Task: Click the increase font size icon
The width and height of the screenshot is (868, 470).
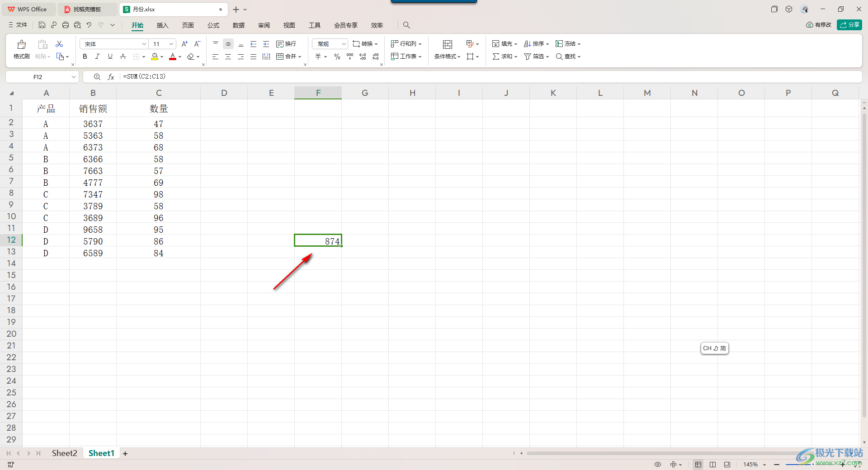Action: pos(184,44)
